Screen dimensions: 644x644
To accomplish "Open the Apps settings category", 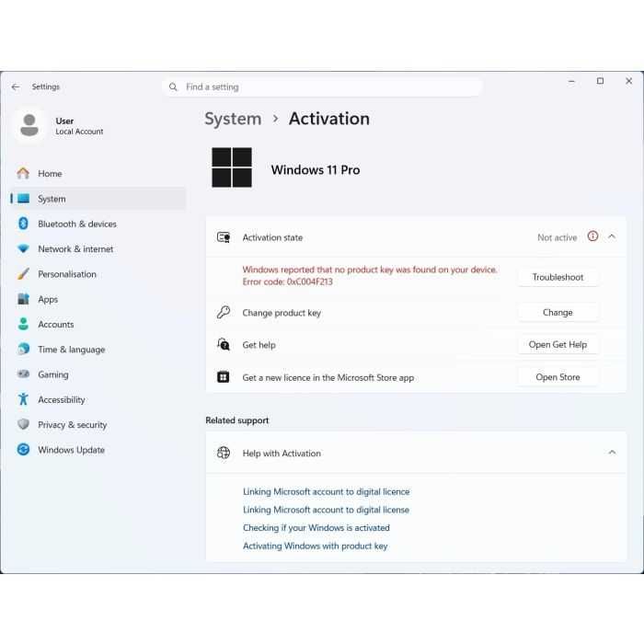I will tap(98, 299).
